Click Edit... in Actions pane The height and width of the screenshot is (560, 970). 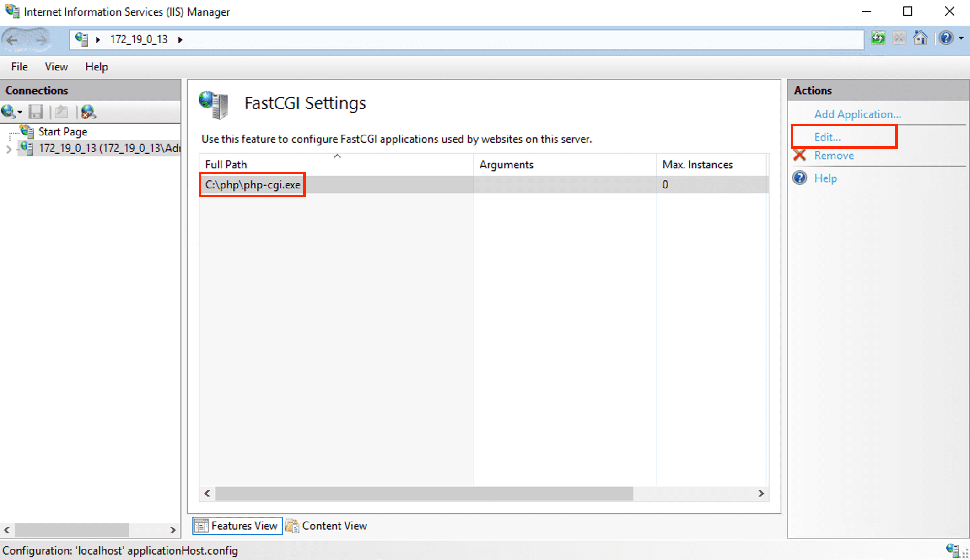[x=827, y=137]
